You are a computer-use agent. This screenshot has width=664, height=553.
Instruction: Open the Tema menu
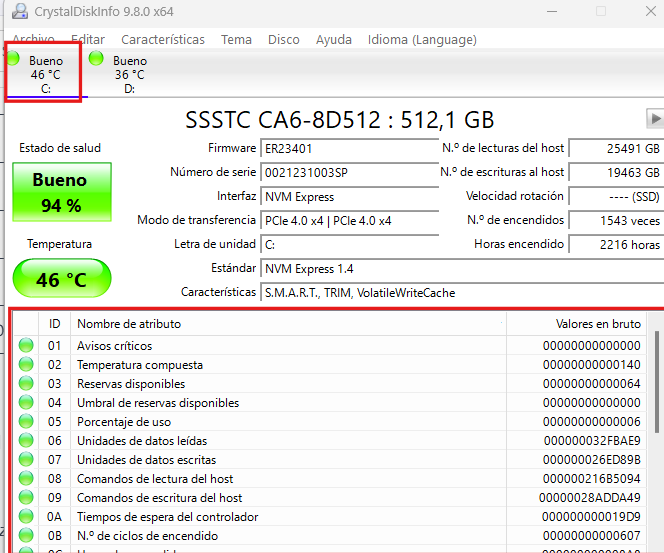236,40
